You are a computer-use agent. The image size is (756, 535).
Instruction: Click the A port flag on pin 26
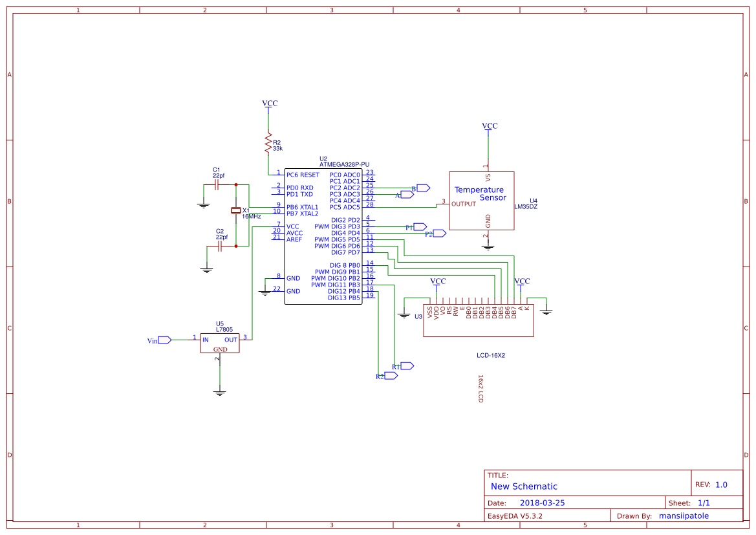tap(406, 194)
